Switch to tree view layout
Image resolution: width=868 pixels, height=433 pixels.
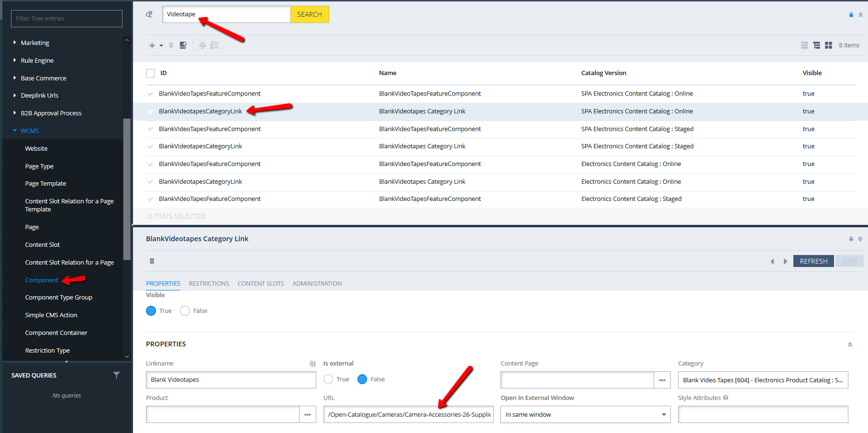tap(816, 45)
